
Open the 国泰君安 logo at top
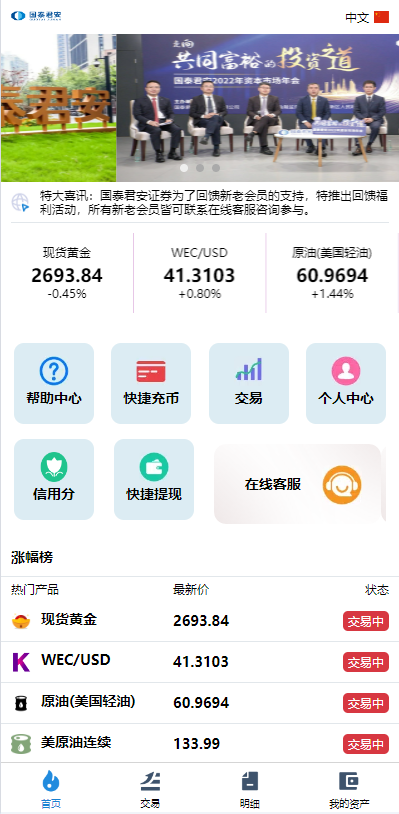pos(36,16)
